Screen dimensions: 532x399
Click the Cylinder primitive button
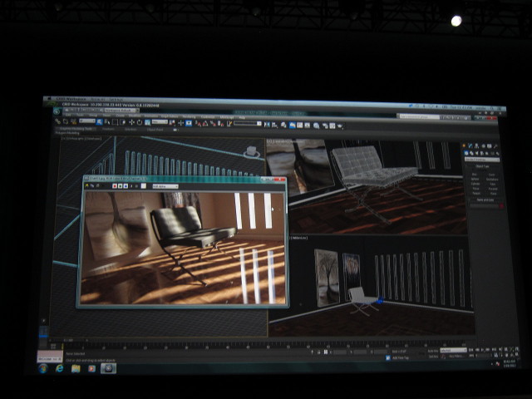click(x=475, y=184)
